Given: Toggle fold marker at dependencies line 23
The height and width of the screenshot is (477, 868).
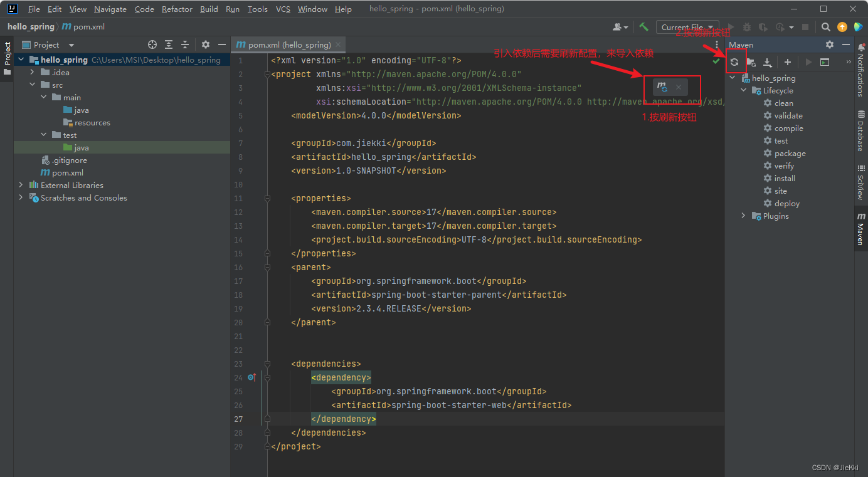Looking at the screenshot, I should (x=267, y=364).
